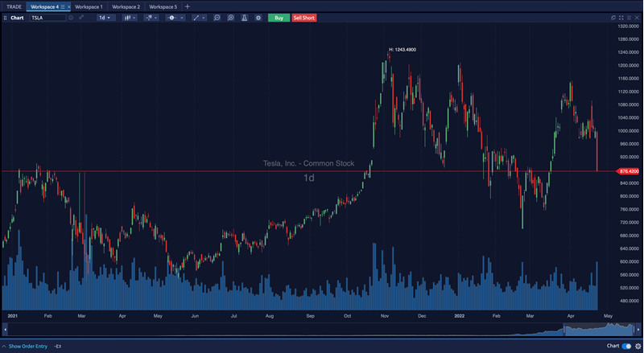This screenshot has width=644, height=353.
Task: Click the red Sell Short button
Action: point(304,17)
